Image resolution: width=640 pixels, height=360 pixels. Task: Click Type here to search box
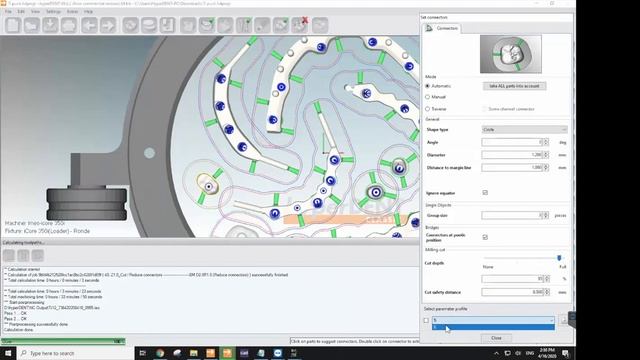[76, 353]
